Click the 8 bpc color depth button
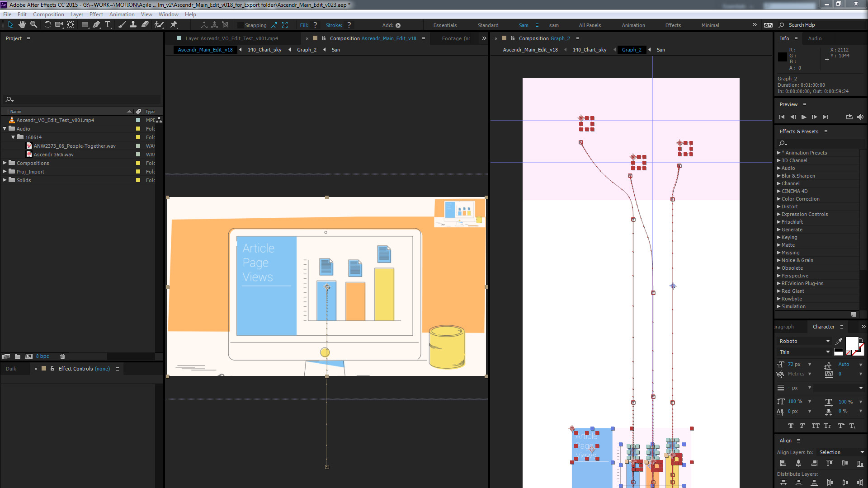868x488 pixels. coord(42,357)
